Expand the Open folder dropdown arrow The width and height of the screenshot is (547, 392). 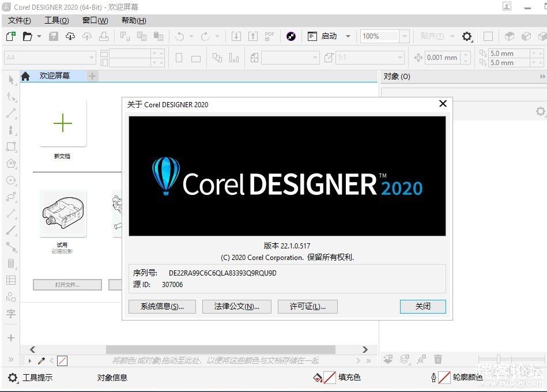(x=39, y=36)
